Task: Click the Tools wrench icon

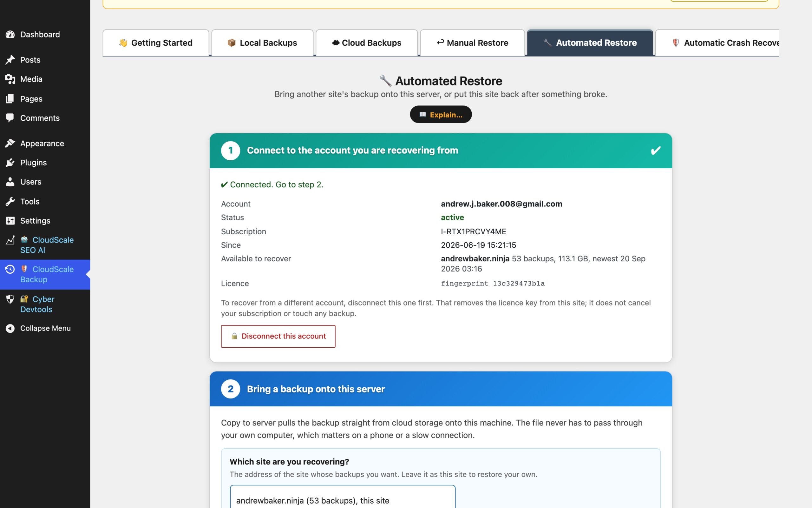Action: (x=10, y=201)
